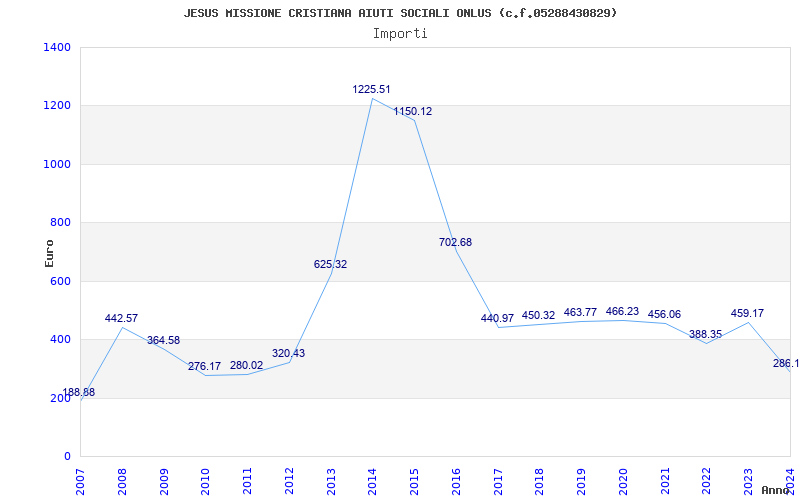Click the 1150.12 data label
This screenshot has width=800, height=500.
[x=413, y=111]
